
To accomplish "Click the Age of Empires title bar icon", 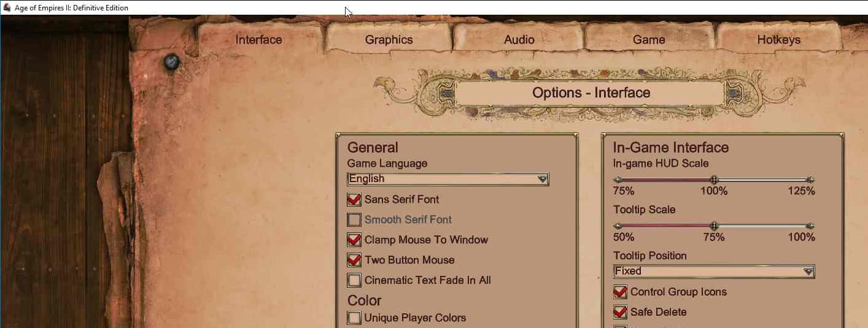I will pos(7,7).
